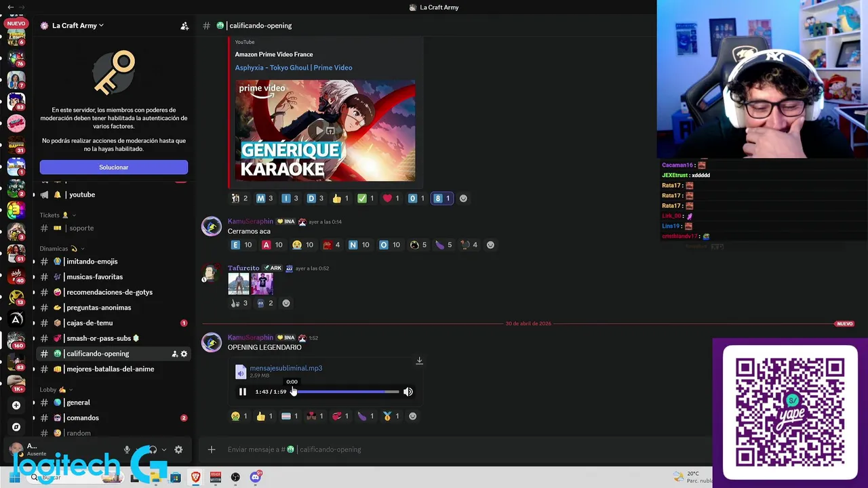Open the musicas-favoritas channel

pos(94,277)
